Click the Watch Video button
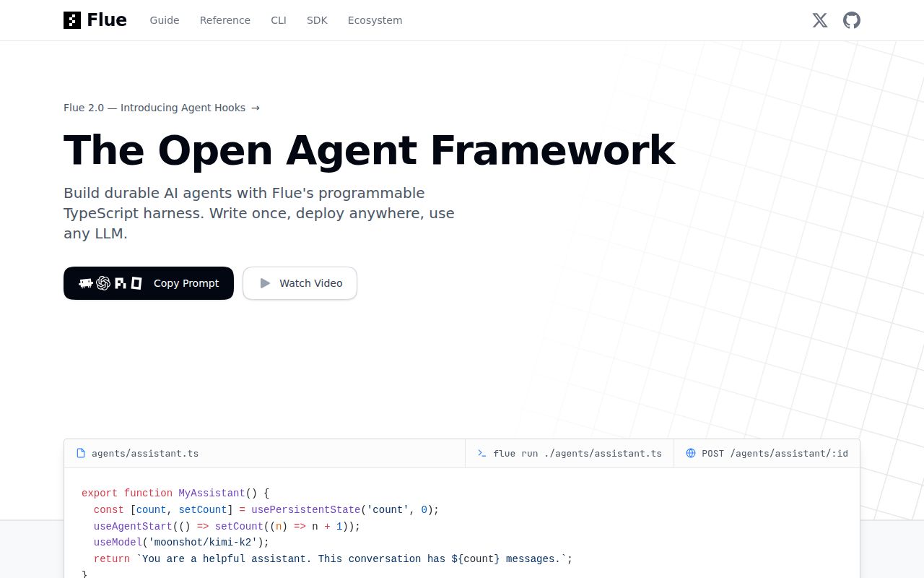 tap(300, 283)
